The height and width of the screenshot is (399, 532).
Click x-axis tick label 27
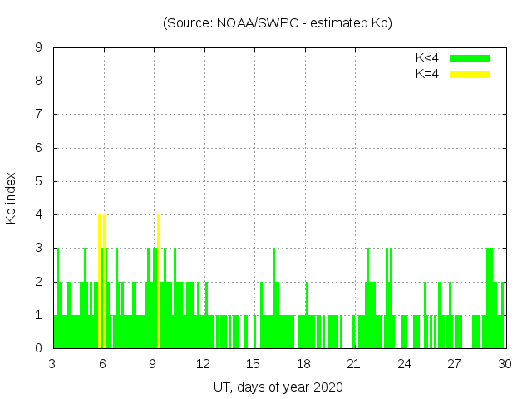454,364
